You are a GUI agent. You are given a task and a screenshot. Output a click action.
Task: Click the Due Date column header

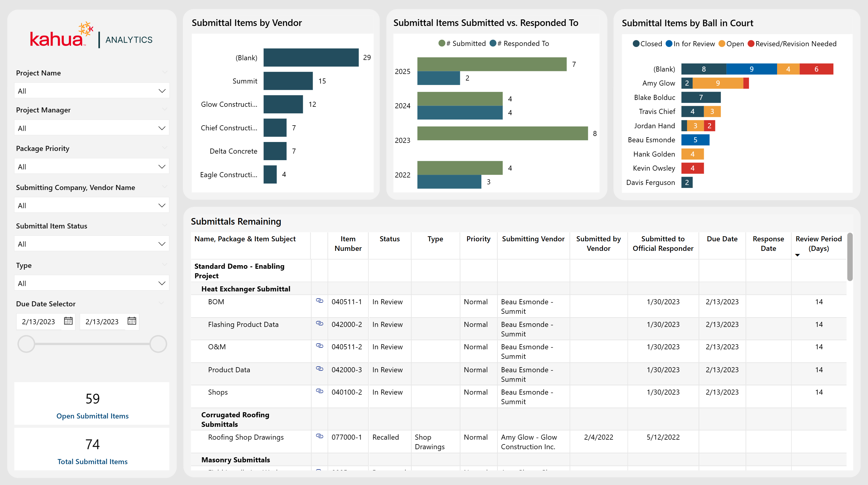(x=722, y=239)
